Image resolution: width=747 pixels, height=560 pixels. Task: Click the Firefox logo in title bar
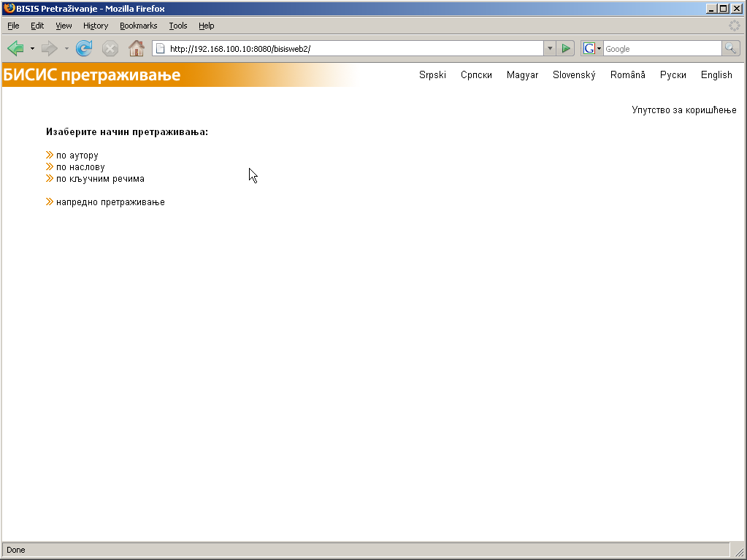[x=9, y=8]
